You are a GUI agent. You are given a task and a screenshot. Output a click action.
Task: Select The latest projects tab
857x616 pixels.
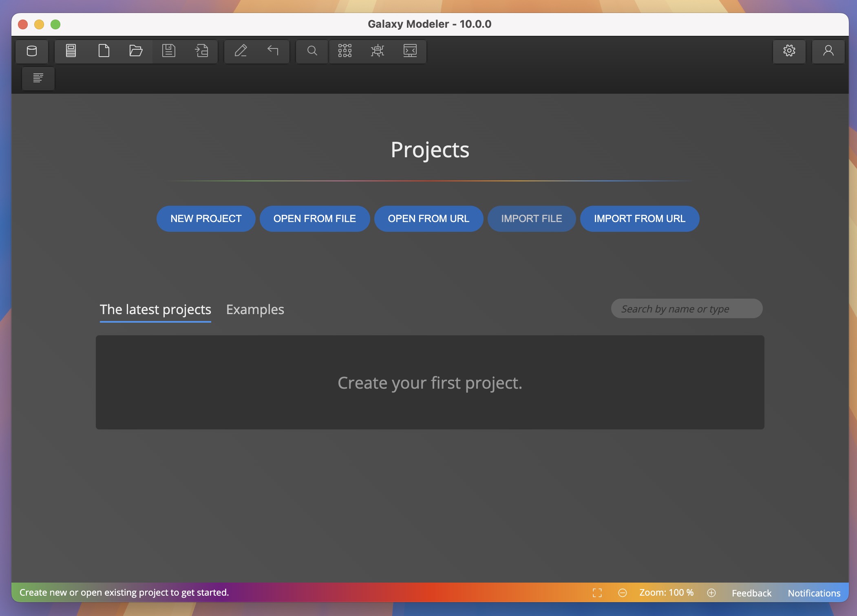pos(155,309)
